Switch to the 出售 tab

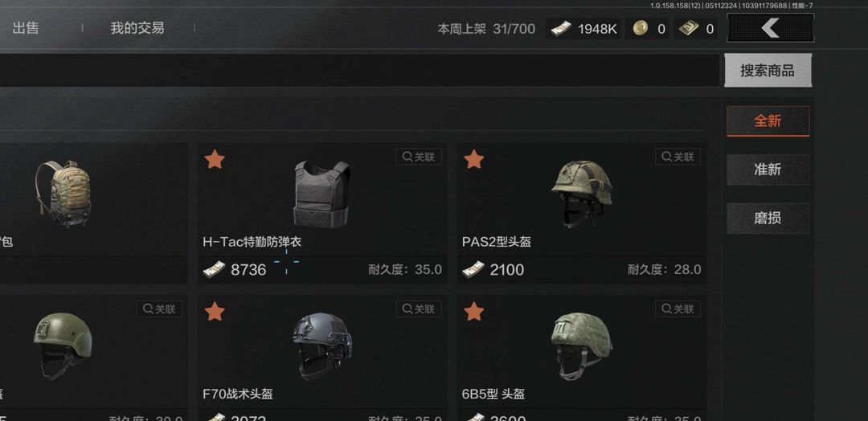(26, 28)
